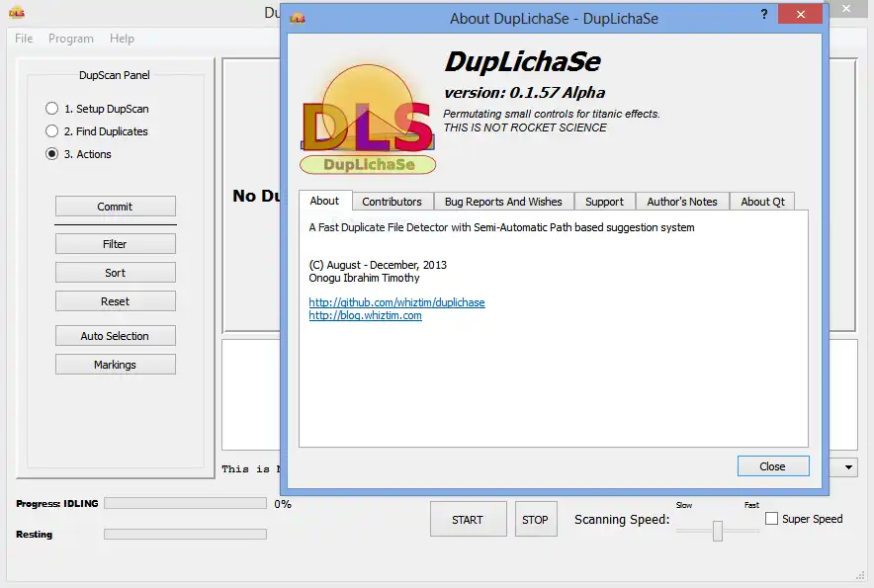
Task: Expand the dropdown arrow in main window
Action: (x=848, y=467)
